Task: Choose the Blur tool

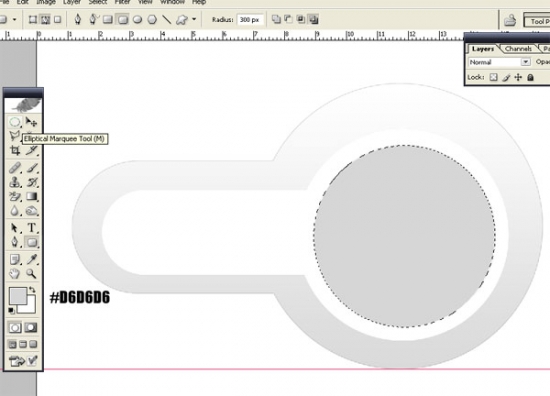Action: 15,211
